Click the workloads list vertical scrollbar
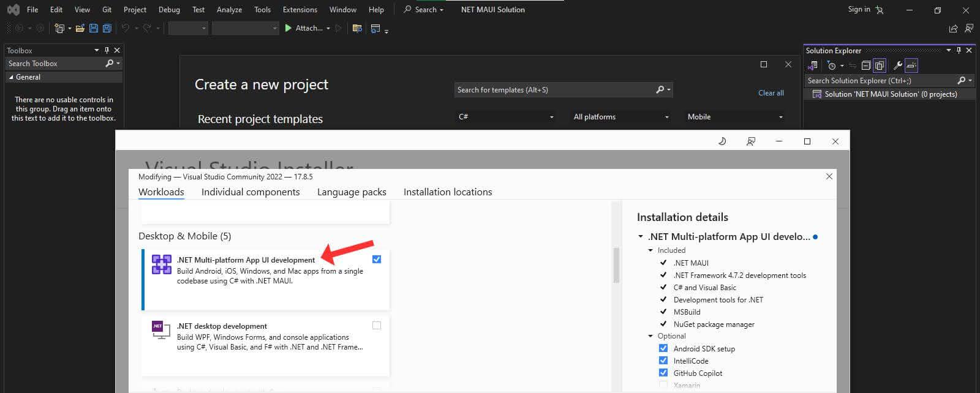 pos(616,265)
